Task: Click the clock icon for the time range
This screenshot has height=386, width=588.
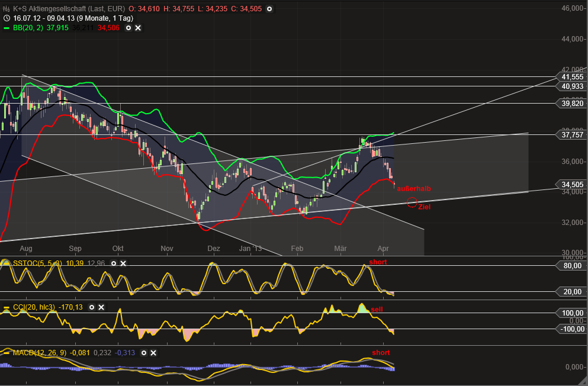Action: [7, 18]
